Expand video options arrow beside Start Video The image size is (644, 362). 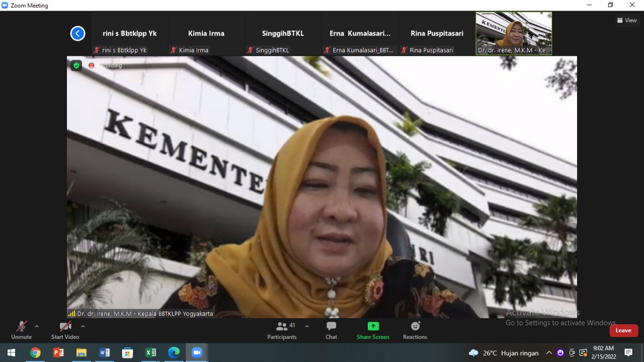click(83, 326)
